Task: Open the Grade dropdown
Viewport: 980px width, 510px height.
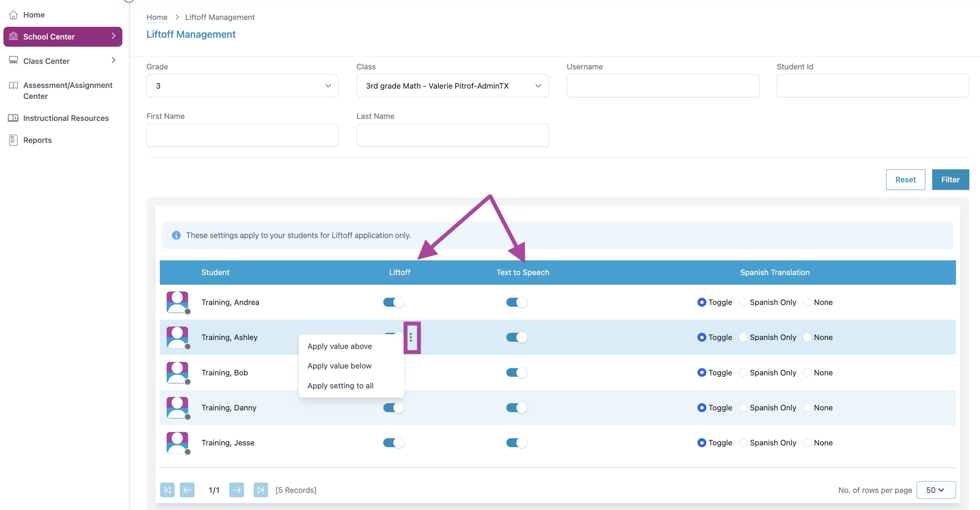Action: point(242,86)
